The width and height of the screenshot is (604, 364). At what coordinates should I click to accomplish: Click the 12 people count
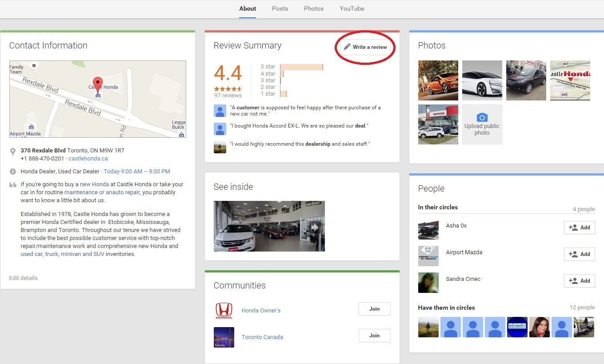(582, 308)
